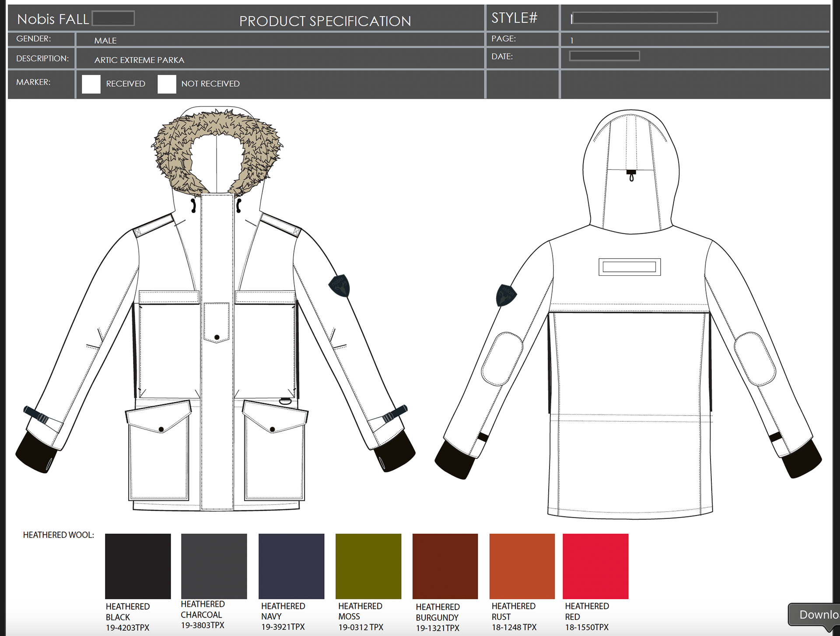The height and width of the screenshot is (636, 840).
Task: Choose the Heathered Red swatch
Action: 595,566
